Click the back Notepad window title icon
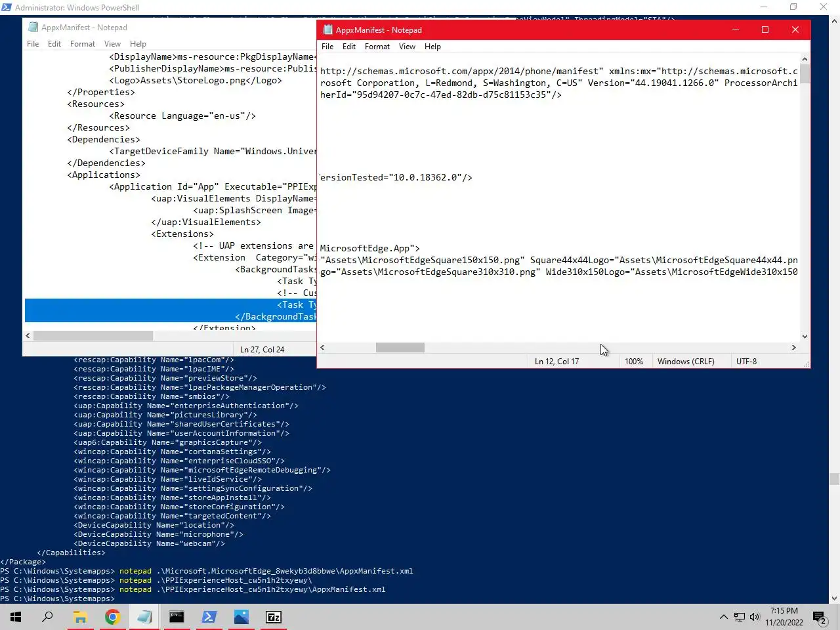840x630 pixels. (x=33, y=28)
